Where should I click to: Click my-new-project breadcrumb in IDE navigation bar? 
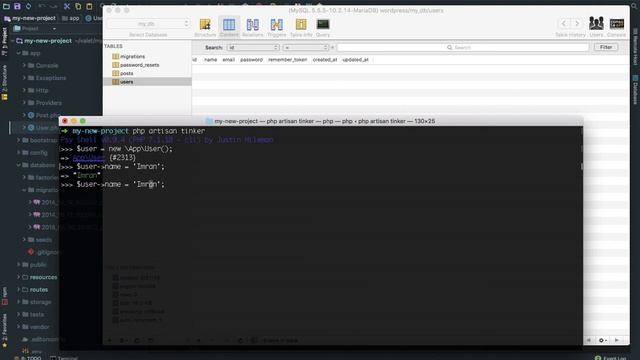(x=30, y=18)
